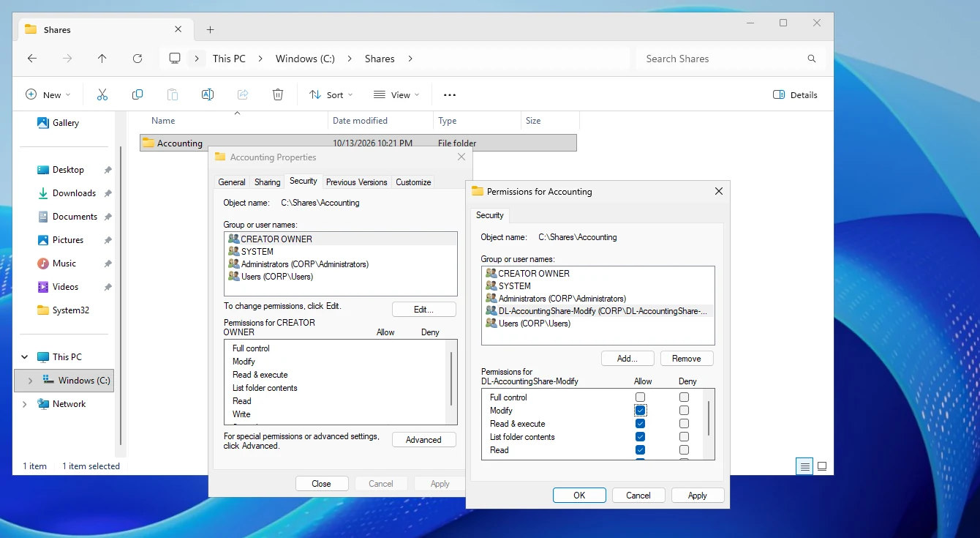Click the Rename icon in Explorer toolbar

[207, 94]
